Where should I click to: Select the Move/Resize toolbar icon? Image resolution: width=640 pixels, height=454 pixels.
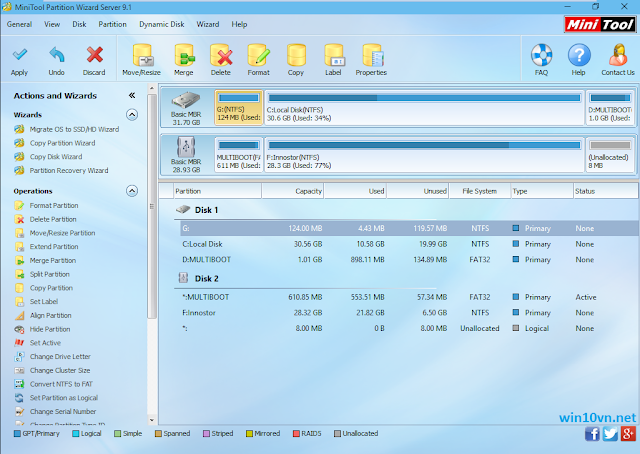tap(142, 55)
